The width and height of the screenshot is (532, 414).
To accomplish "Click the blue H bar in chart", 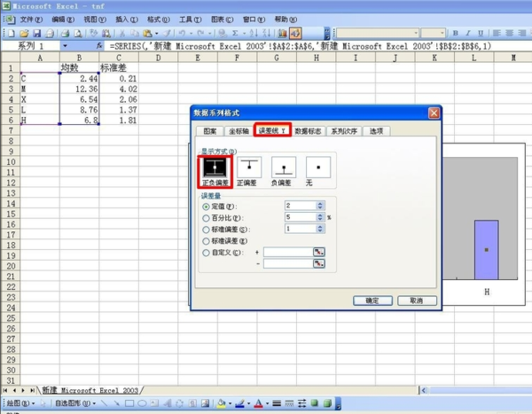I will 486,250.
